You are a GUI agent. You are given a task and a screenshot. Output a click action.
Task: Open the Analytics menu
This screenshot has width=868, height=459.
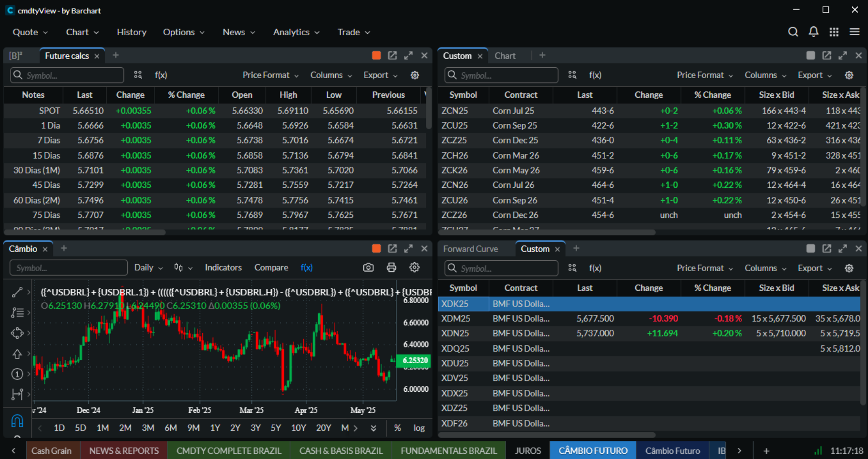point(296,32)
